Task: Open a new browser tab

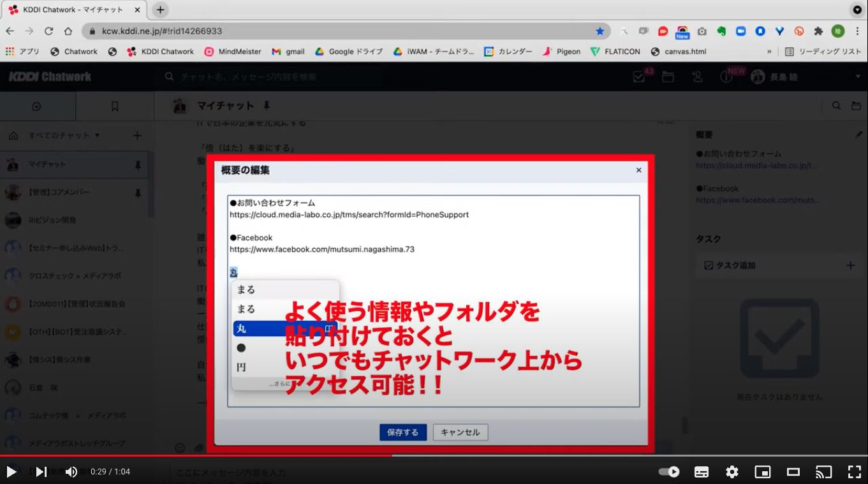Action: 160,10
